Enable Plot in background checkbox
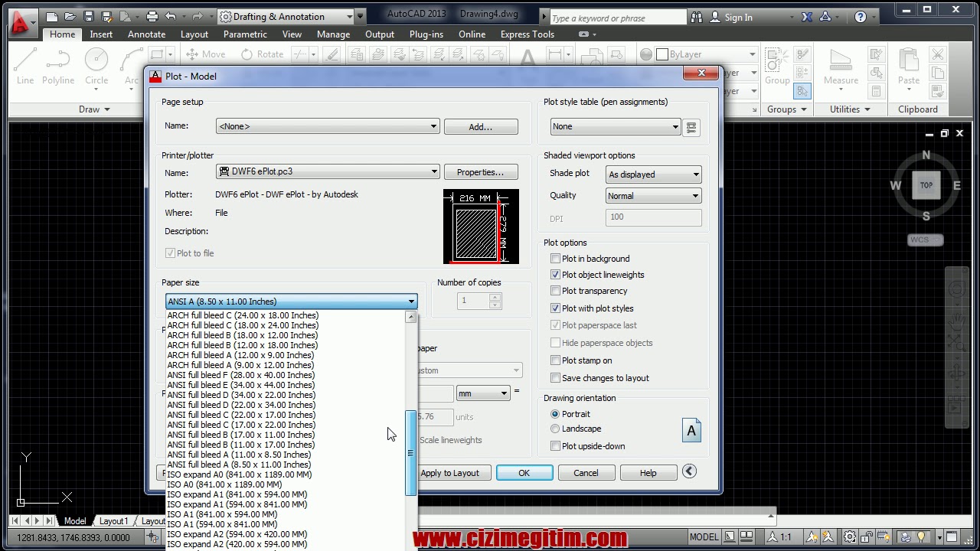Image resolution: width=980 pixels, height=551 pixels. pyautogui.click(x=556, y=259)
